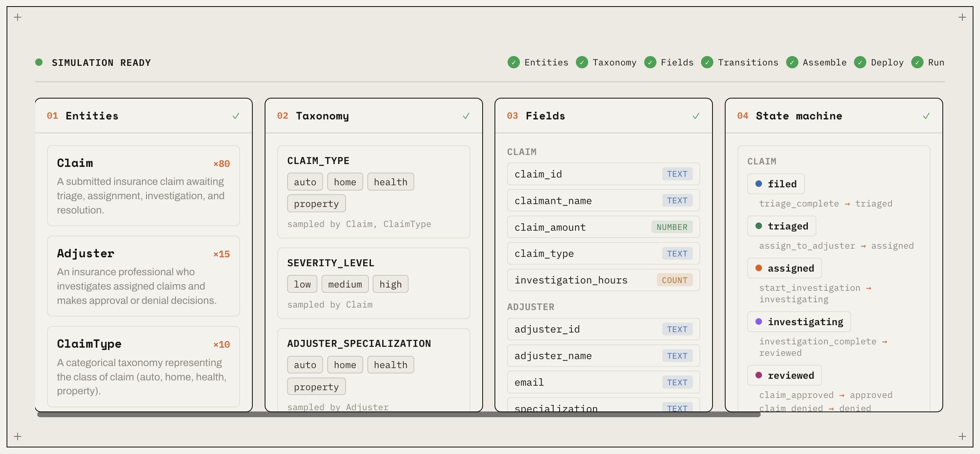Open the Taxonomy step label in progress bar
Image resolution: width=980 pixels, height=454 pixels.
(x=614, y=63)
